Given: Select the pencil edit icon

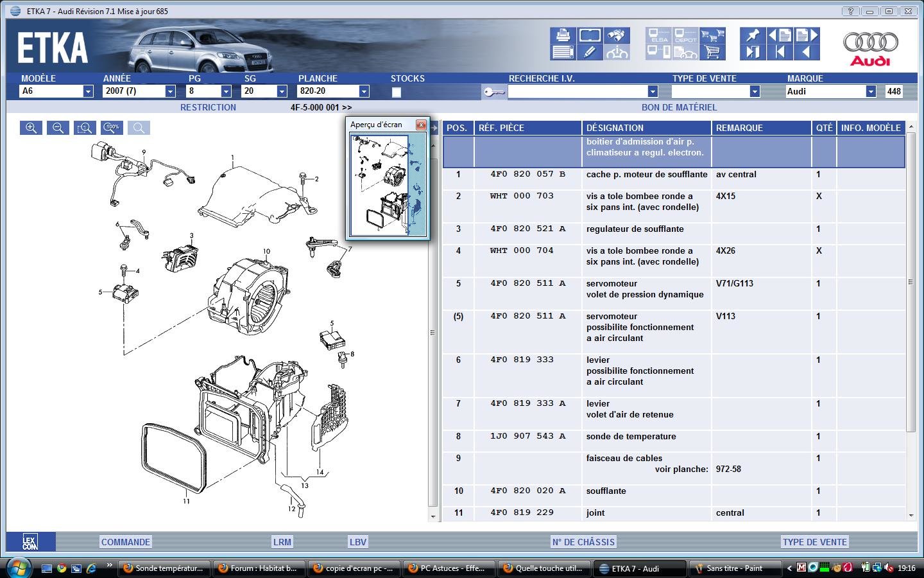Looking at the screenshot, I should (590, 52).
